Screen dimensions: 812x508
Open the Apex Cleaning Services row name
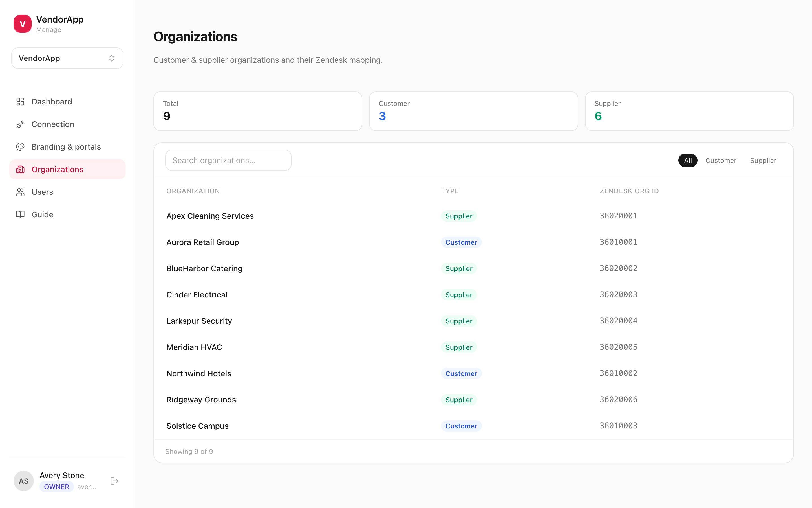[210, 216]
